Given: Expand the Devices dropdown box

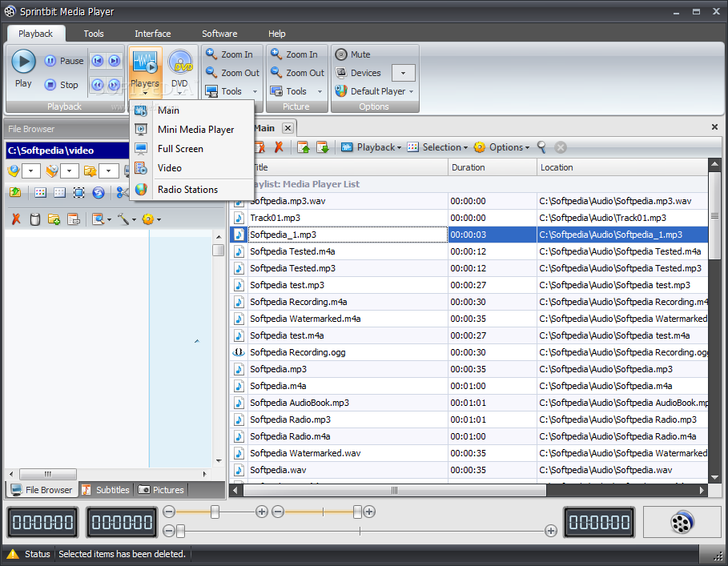Looking at the screenshot, I should click(x=403, y=73).
